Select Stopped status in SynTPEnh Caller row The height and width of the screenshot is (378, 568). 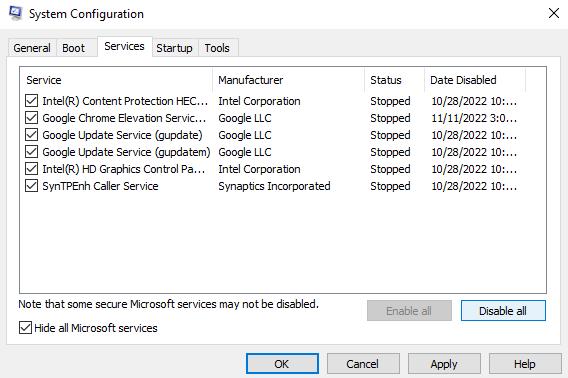point(390,186)
